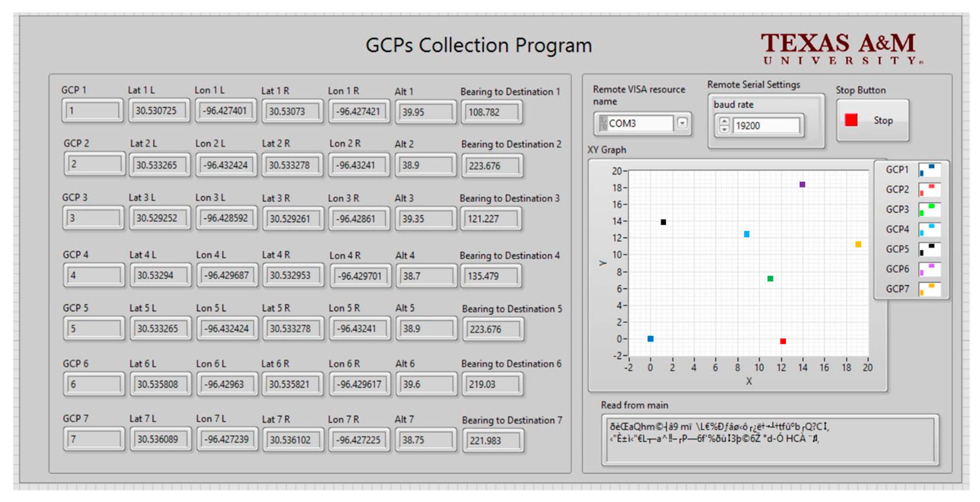Click the GCP 4 number field
This screenshot has width=980, height=502.
[x=94, y=275]
